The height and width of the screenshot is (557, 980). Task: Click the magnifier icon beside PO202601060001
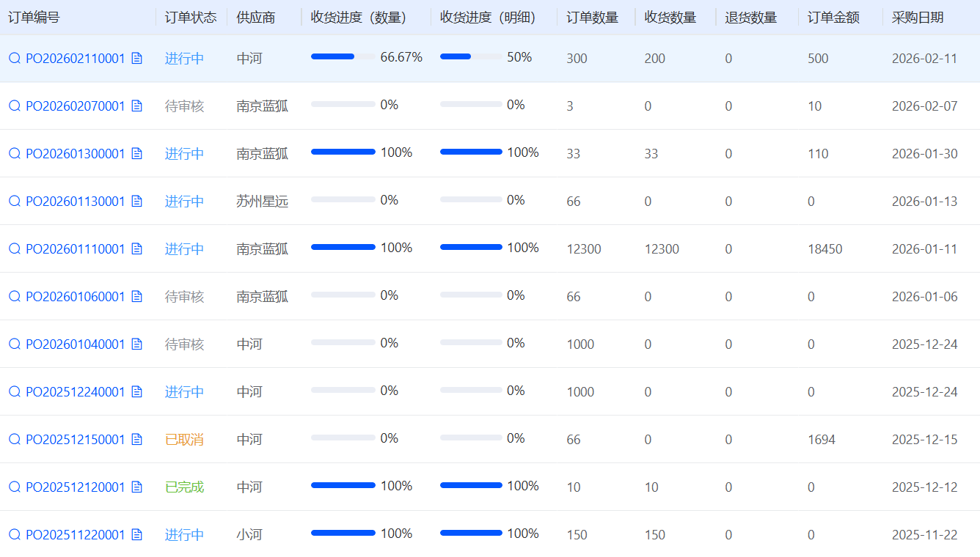[15, 296]
